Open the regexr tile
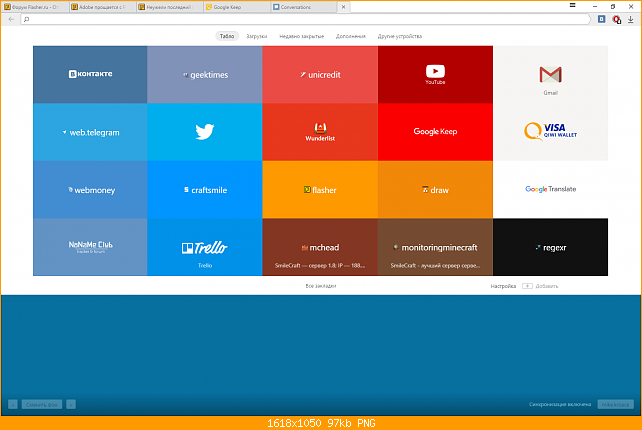The height and width of the screenshot is (430, 642). click(x=550, y=247)
